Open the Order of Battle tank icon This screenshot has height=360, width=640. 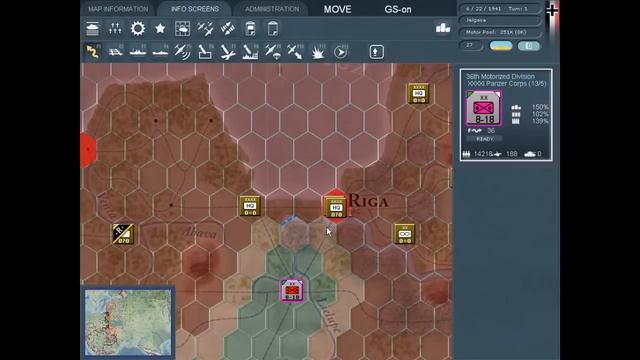tap(93, 29)
